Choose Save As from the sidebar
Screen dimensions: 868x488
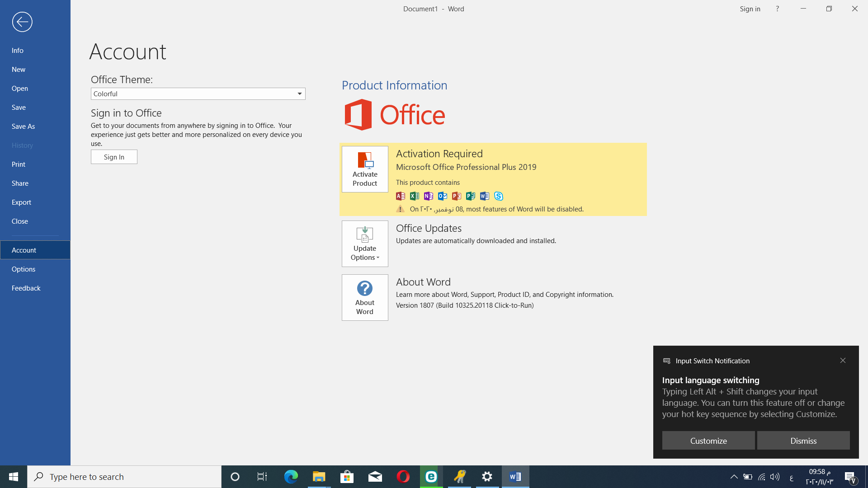(35, 126)
